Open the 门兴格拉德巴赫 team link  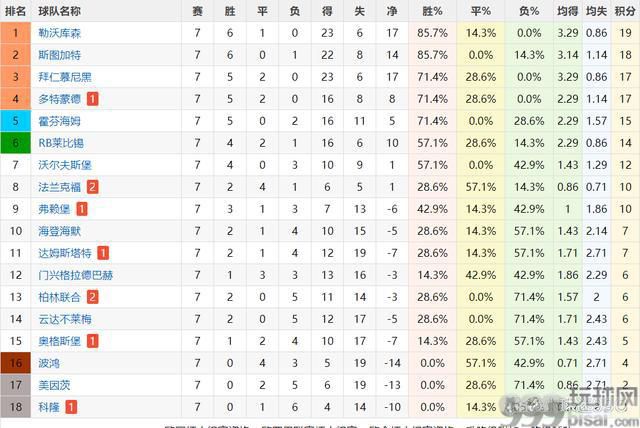(76, 275)
